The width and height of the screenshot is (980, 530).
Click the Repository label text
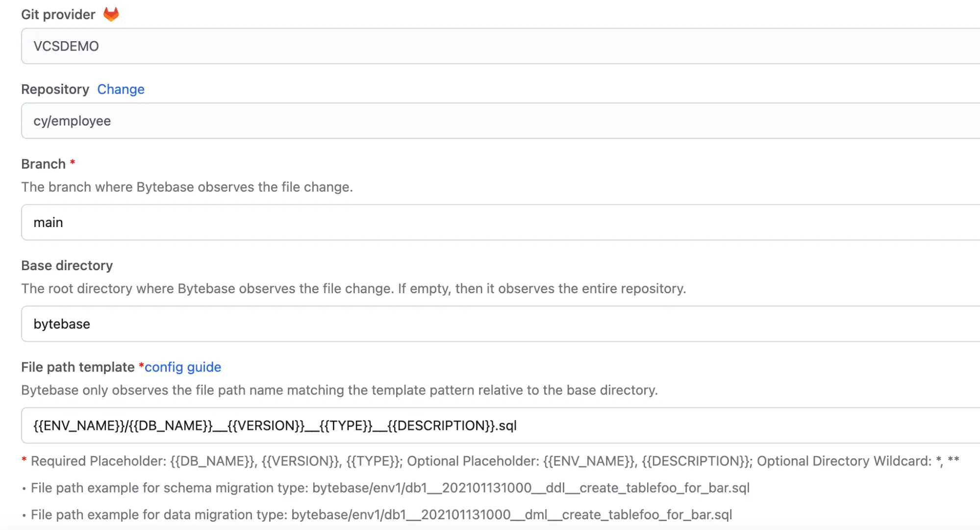(x=55, y=89)
